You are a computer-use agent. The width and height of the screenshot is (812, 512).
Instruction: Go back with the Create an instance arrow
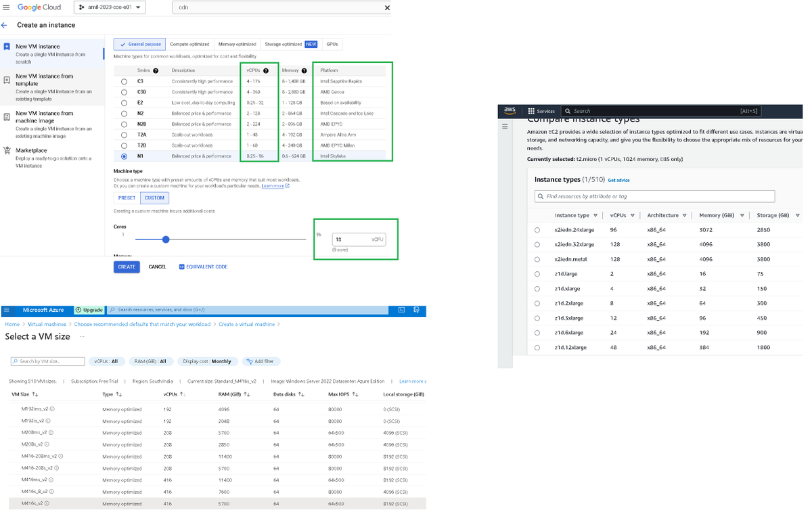click(x=4, y=25)
